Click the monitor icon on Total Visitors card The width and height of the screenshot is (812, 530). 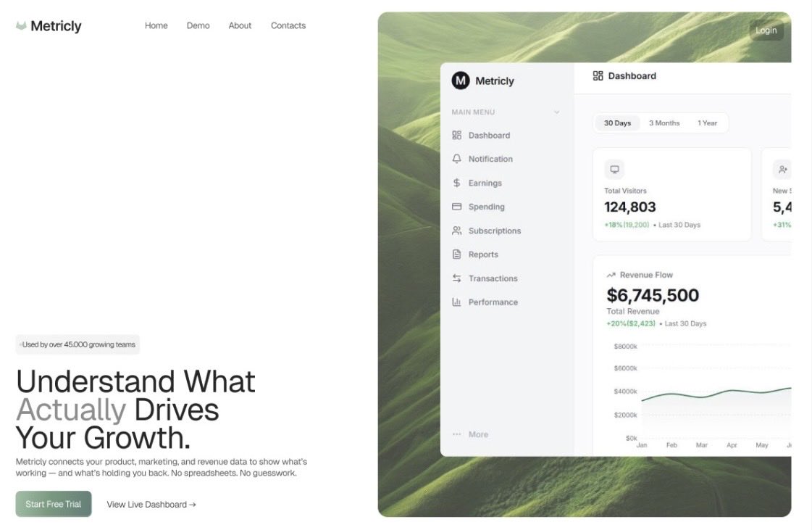coord(614,170)
